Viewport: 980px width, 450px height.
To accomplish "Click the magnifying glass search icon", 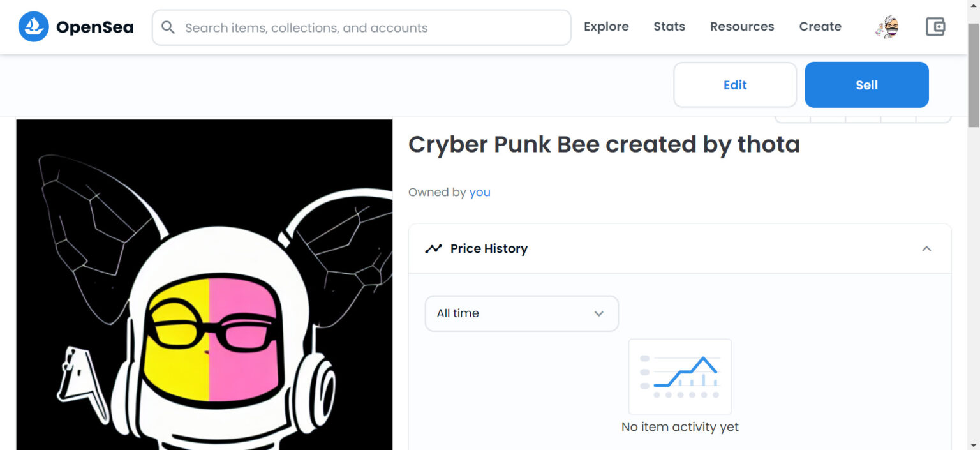I will [x=168, y=27].
